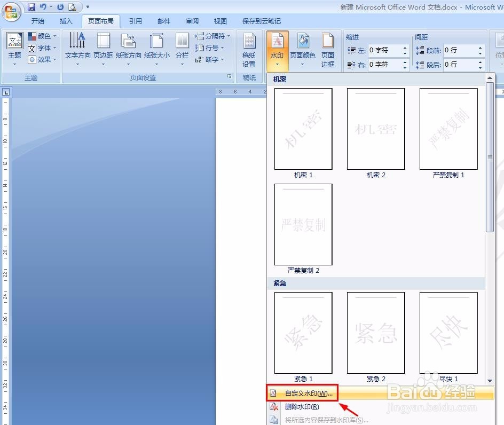
Task: Click the left indent 左 input field
Action: 385,50
